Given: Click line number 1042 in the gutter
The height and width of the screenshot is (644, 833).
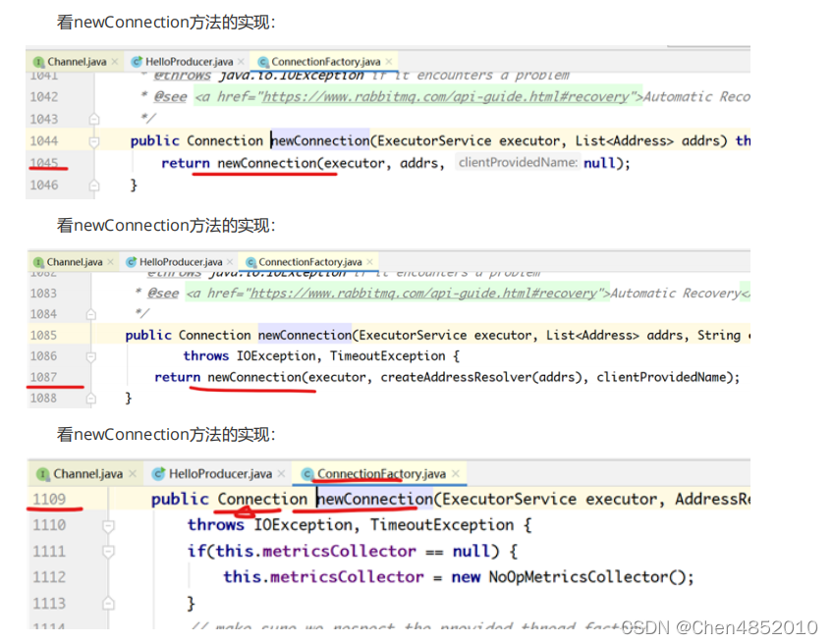Looking at the screenshot, I should (x=44, y=97).
